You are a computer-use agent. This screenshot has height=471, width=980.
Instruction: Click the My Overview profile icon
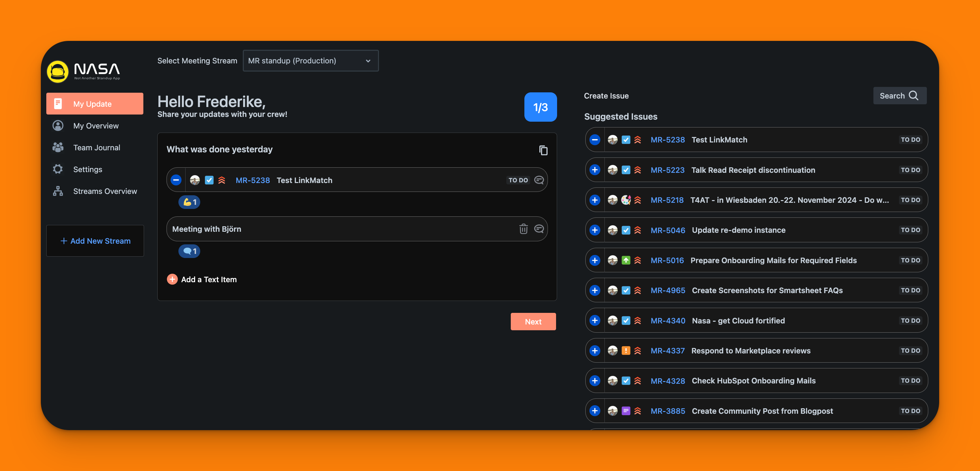(x=58, y=126)
